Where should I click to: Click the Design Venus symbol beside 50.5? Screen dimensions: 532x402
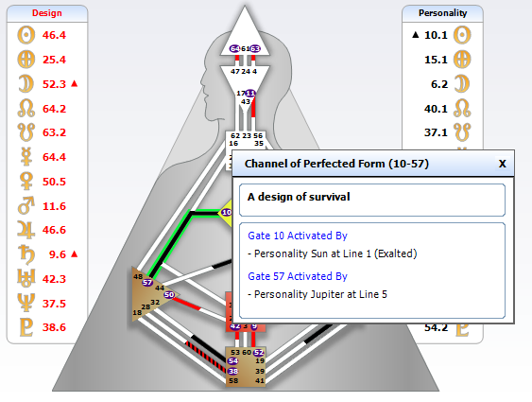tap(26, 182)
